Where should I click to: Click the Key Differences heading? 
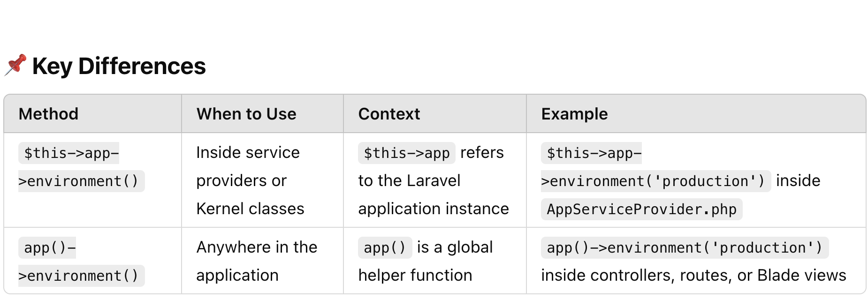coord(119,66)
